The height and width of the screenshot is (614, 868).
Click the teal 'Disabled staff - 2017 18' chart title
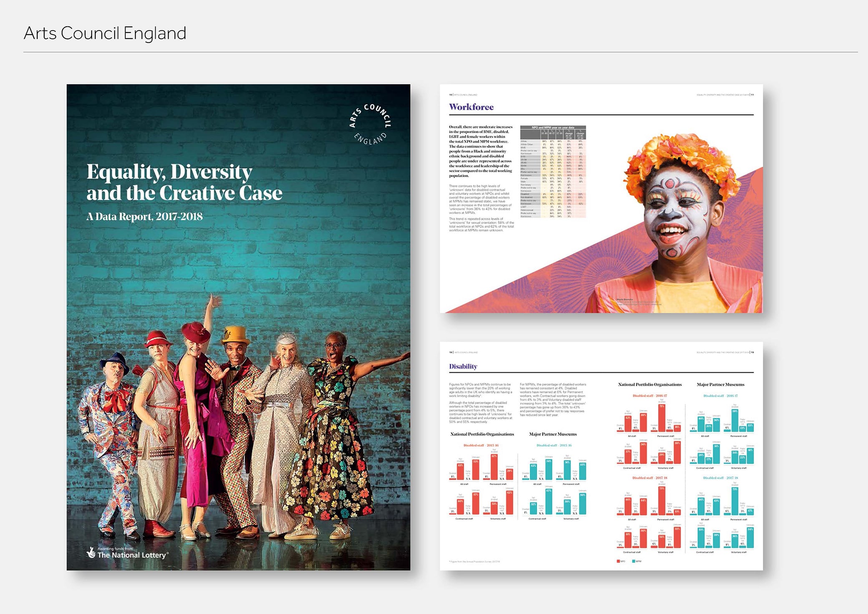(x=720, y=478)
